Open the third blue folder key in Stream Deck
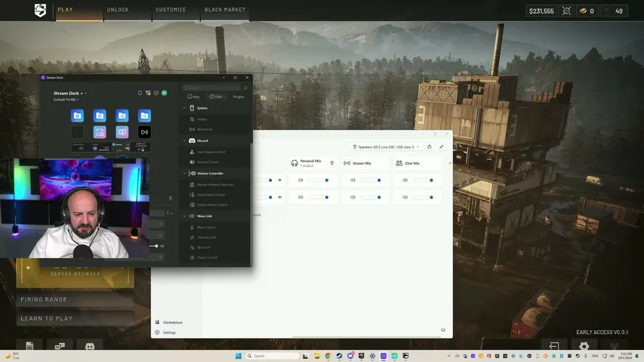This screenshot has width=644, height=362. (x=122, y=115)
